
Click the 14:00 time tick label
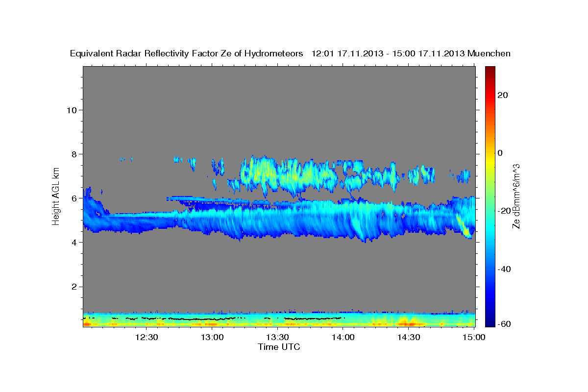(343, 337)
